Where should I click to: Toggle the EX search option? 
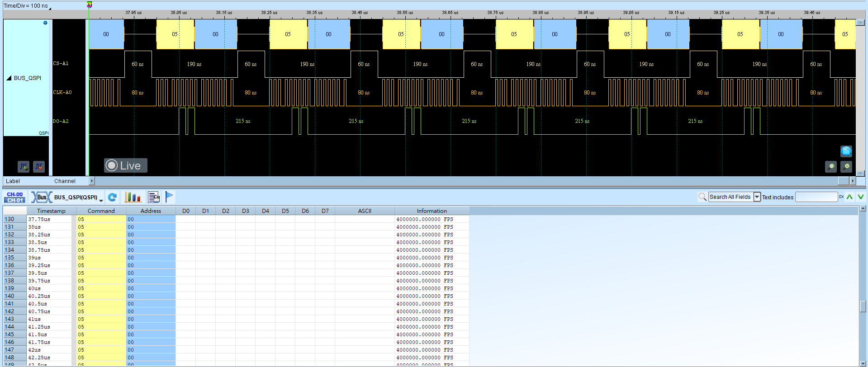[x=841, y=197]
